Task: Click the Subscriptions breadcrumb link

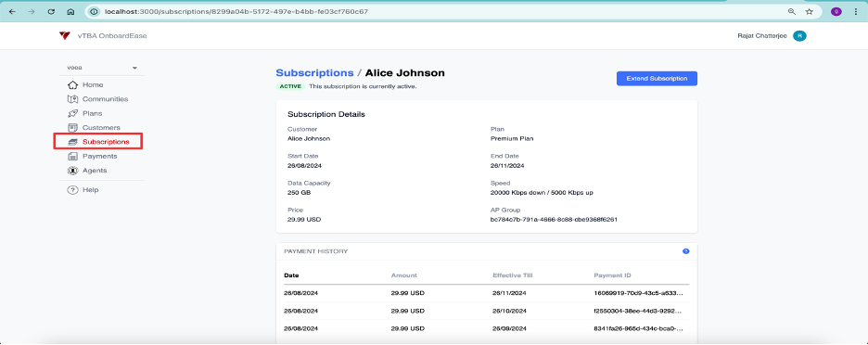Action: 314,73
